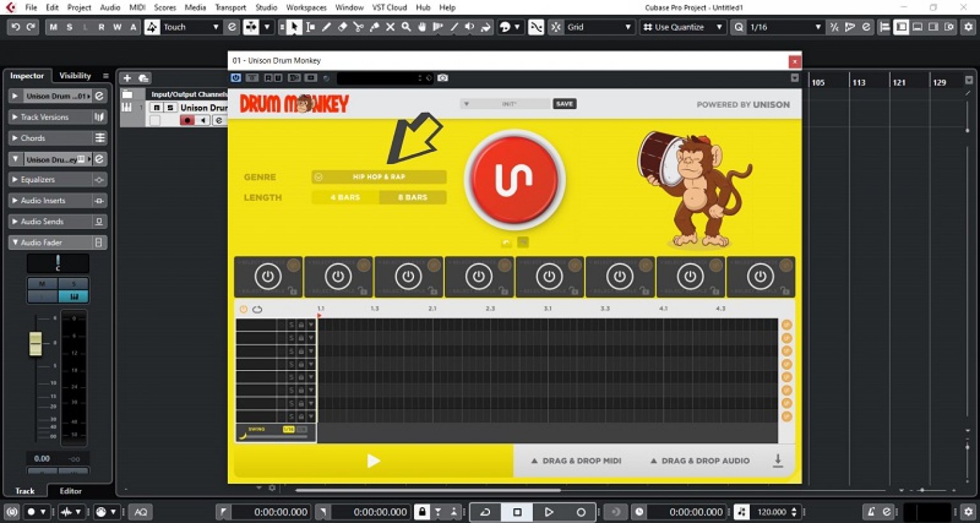Switch Drum Monkey length to 4 BARS
The height and width of the screenshot is (523, 980).
coord(345,197)
